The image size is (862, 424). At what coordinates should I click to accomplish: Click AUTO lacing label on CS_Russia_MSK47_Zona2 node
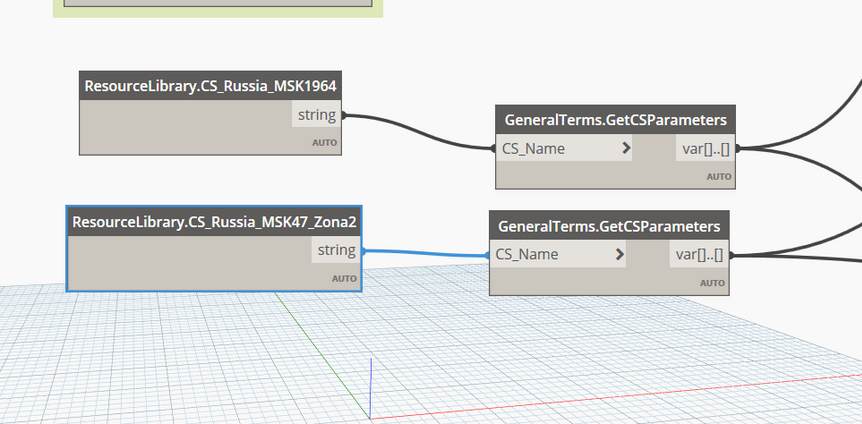pos(344,278)
